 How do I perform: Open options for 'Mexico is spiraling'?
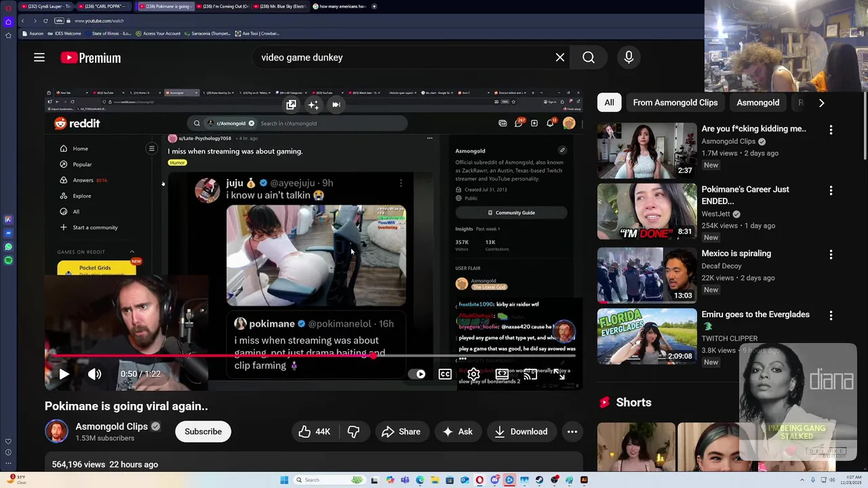(831, 255)
